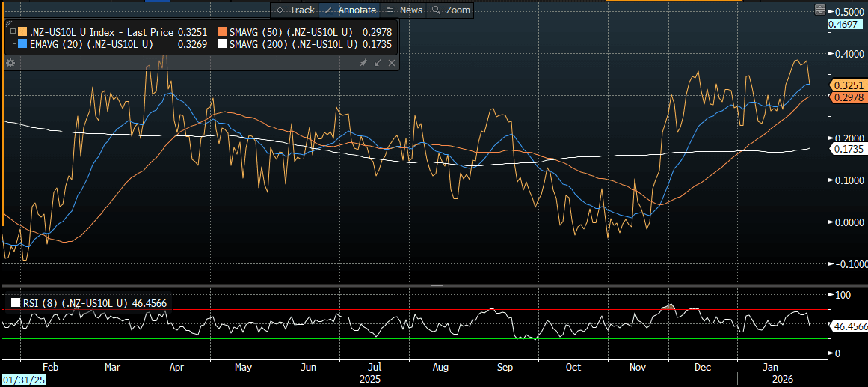Pin the chart legend panel
Screen dimensions: 868x387
point(363,64)
